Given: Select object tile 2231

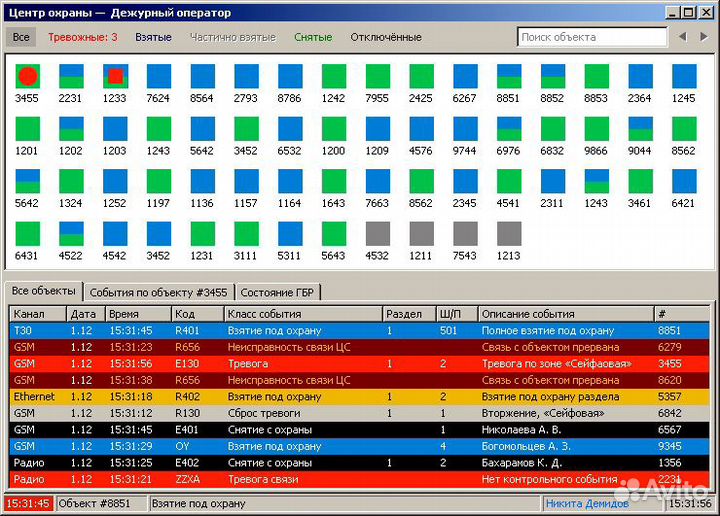Looking at the screenshot, I should tap(71, 77).
